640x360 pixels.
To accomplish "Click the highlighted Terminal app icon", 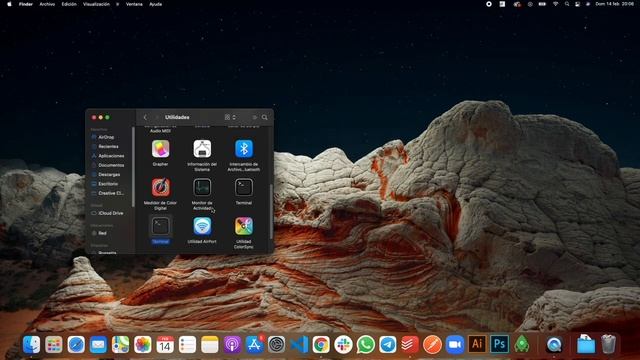I will tap(160, 226).
